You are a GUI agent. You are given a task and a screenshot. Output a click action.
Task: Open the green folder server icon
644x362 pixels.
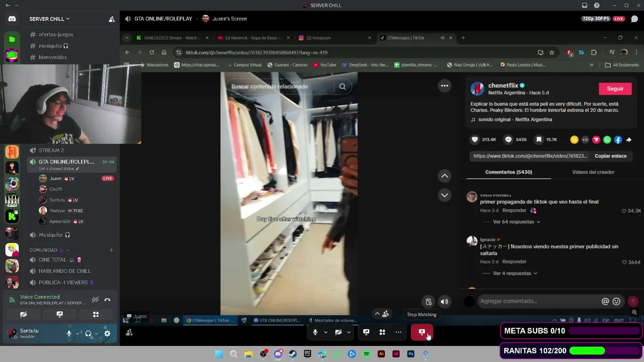12,39
